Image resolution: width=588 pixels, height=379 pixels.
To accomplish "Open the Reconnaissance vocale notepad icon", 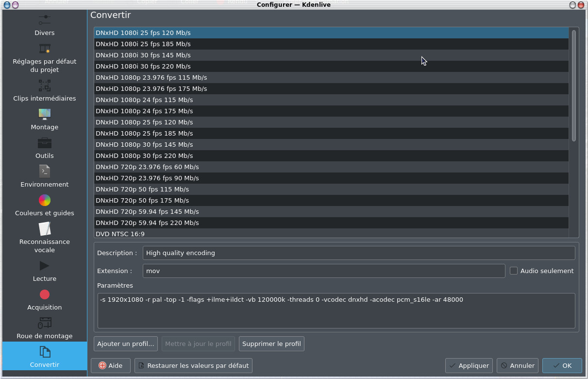I will (x=45, y=229).
